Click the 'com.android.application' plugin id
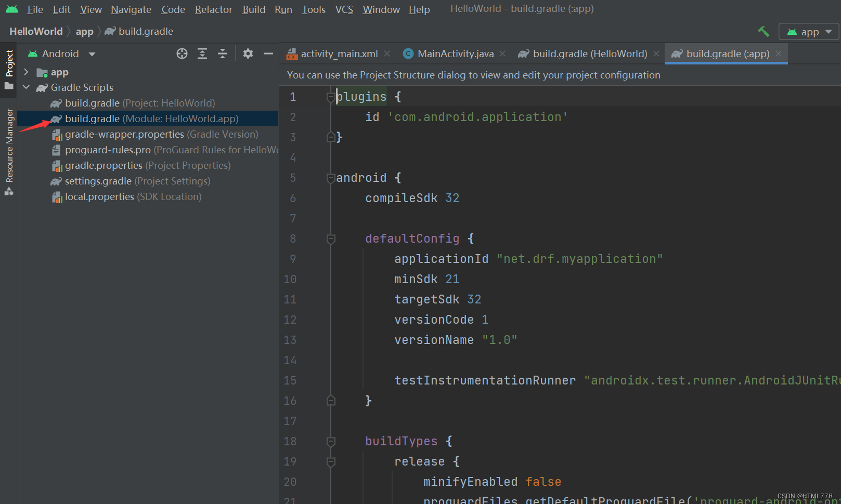The height and width of the screenshot is (504, 841). click(x=477, y=117)
